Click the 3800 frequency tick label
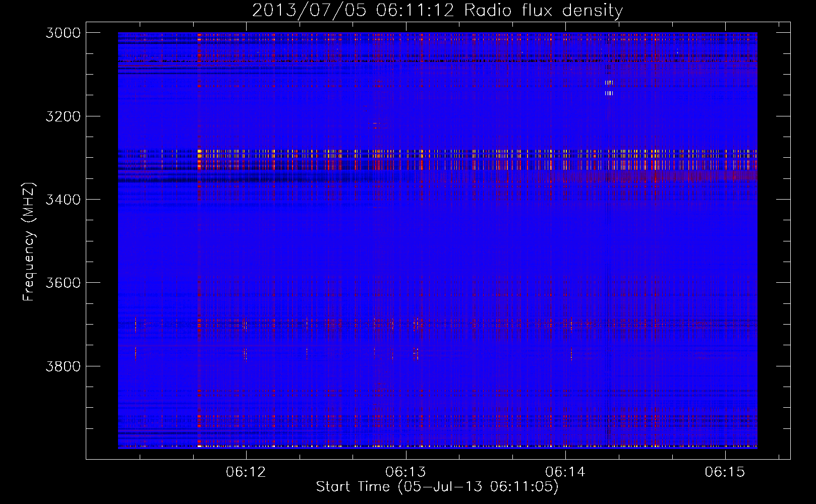 point(63,366)
